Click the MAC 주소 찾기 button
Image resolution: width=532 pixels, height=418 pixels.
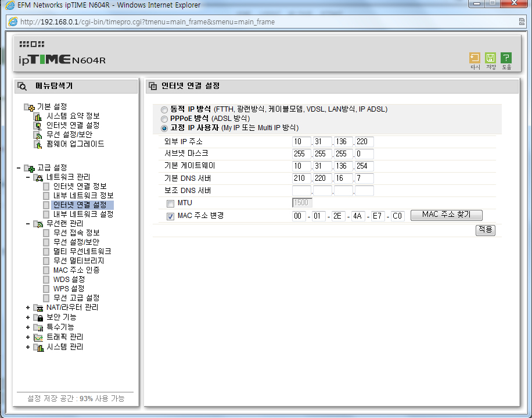446,215
